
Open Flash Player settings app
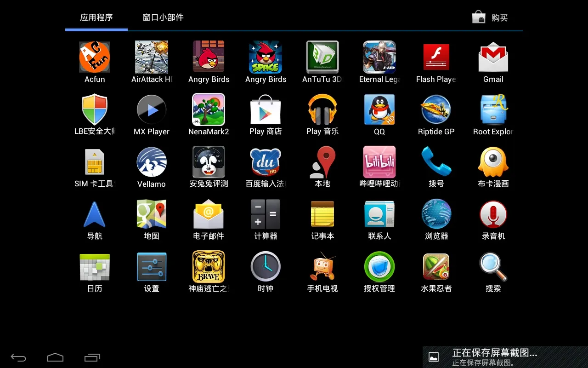[436, 57]
